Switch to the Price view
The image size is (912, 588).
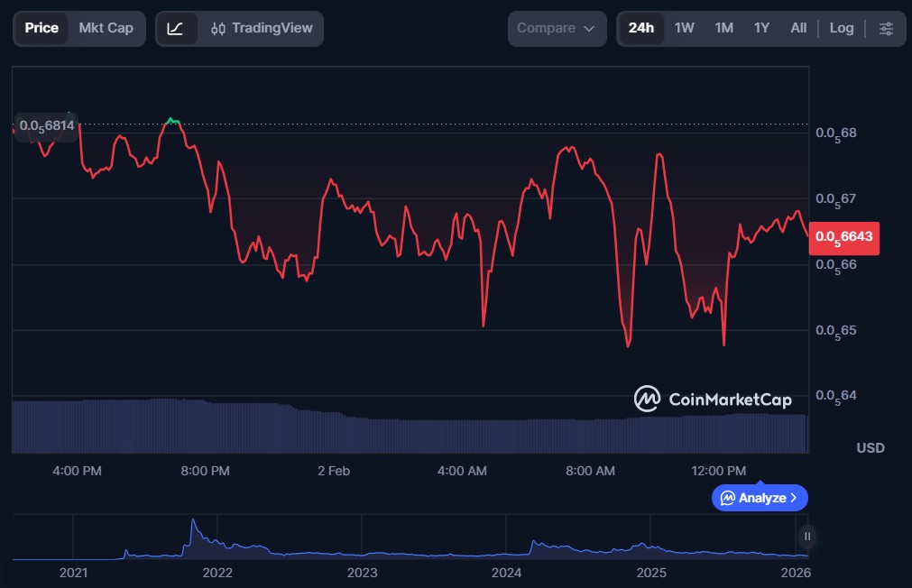[41, 29]
